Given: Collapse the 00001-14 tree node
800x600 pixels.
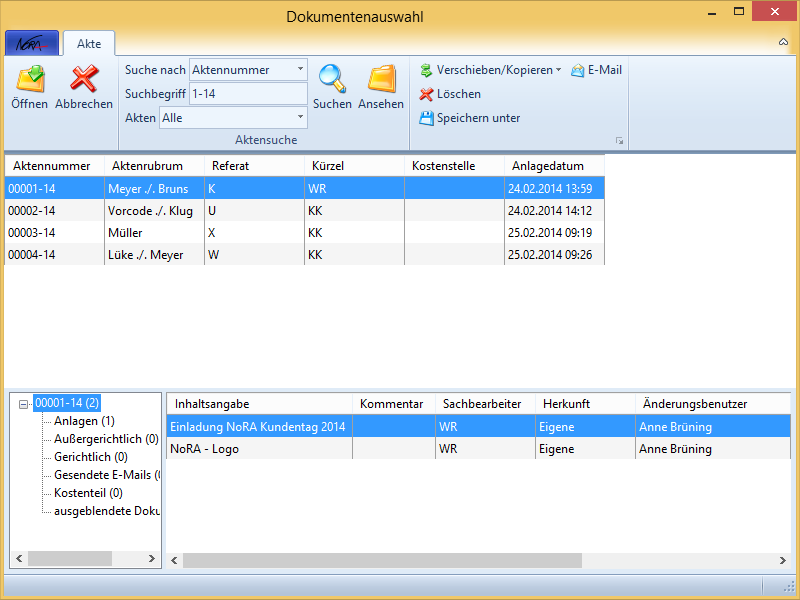Looking at the screenshot, I should [24, 404].
